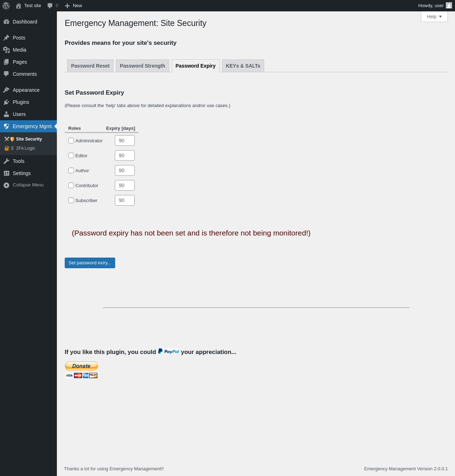The width and height of the screenshot is (455, 476).
Task: Switch to the Password Reset tab
Action: tap(90, 66)
